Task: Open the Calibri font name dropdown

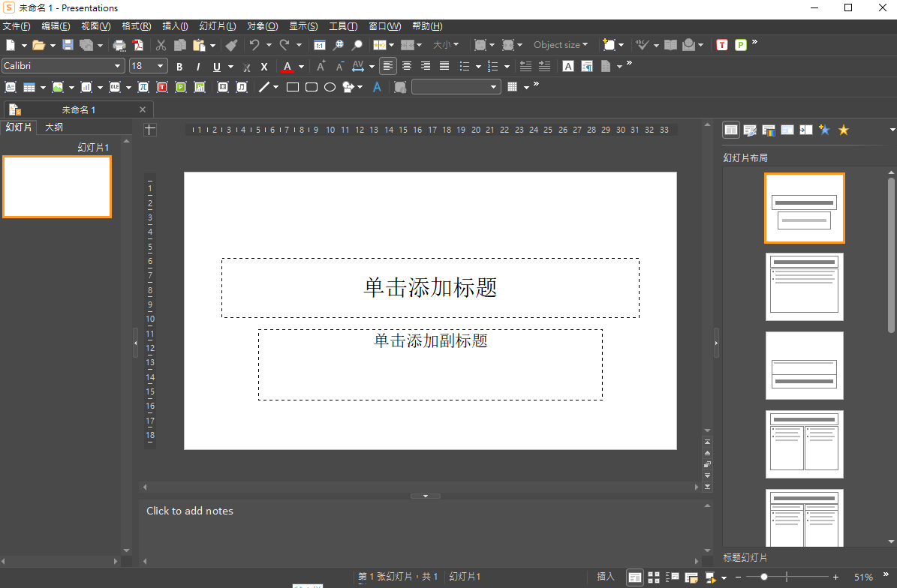Action: 117,66
